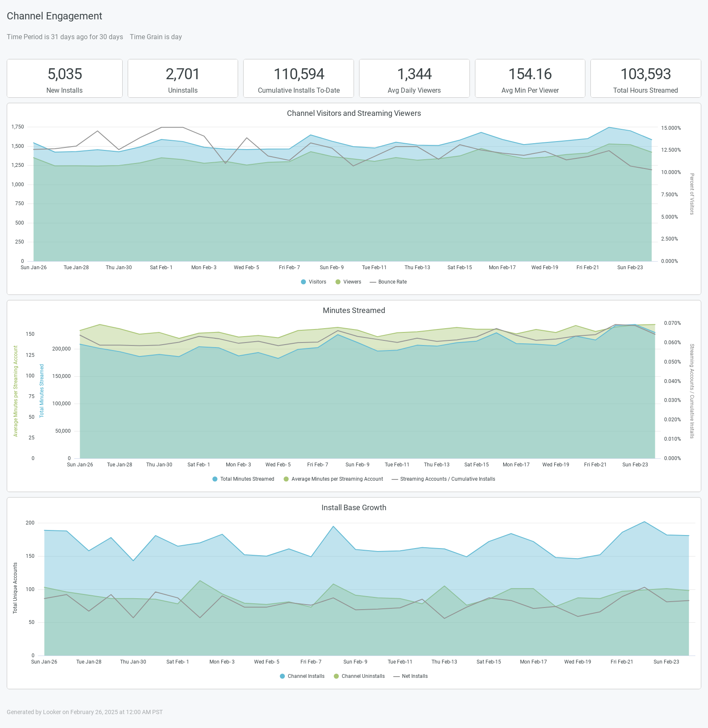Click 'Sat Feb- 1' on Visitors chart axis
Screen dimensions: 708x728
161,268
